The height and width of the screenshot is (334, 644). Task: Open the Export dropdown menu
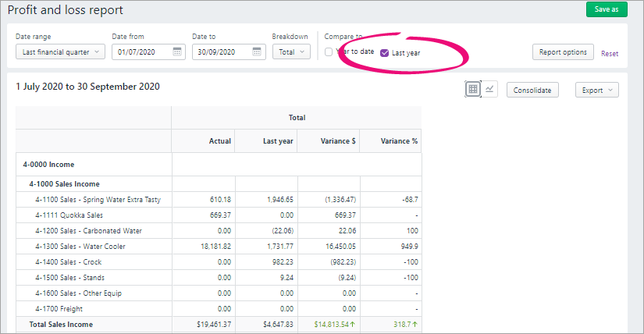click(x=596, y=90)
